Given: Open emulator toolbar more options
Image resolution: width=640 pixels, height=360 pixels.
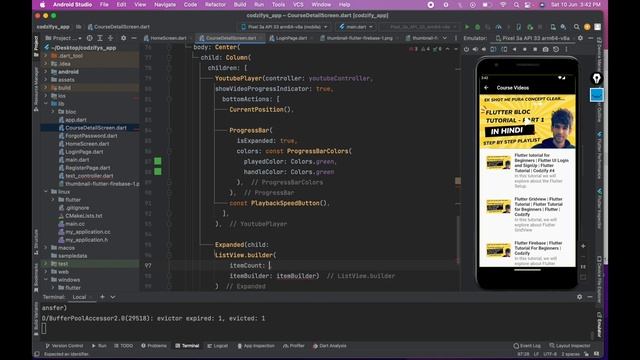Looking at the screenshot, I should pos(566,49).
